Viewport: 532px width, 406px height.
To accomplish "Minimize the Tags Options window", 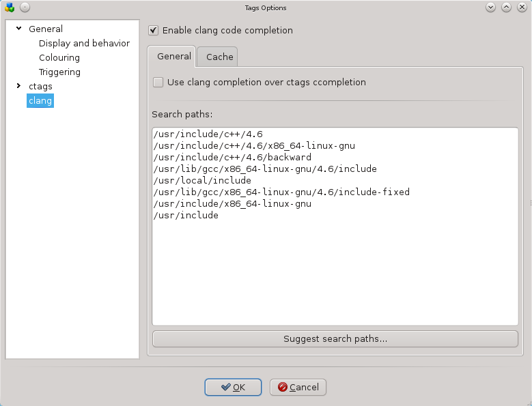I will pos(490,7).
